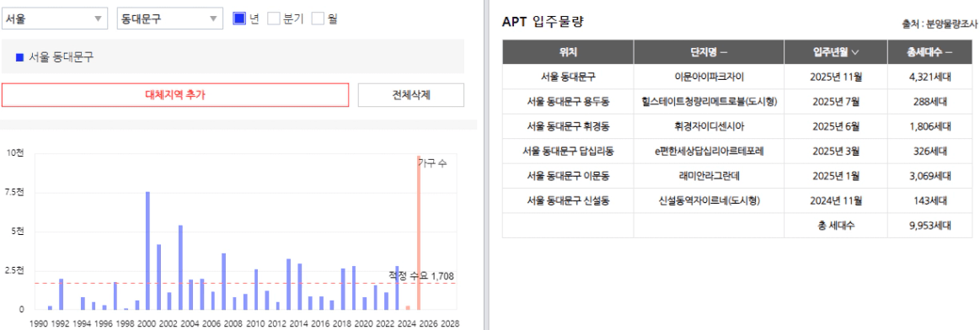Toggle the 년 (yearly) checkbox

[238, 19]
